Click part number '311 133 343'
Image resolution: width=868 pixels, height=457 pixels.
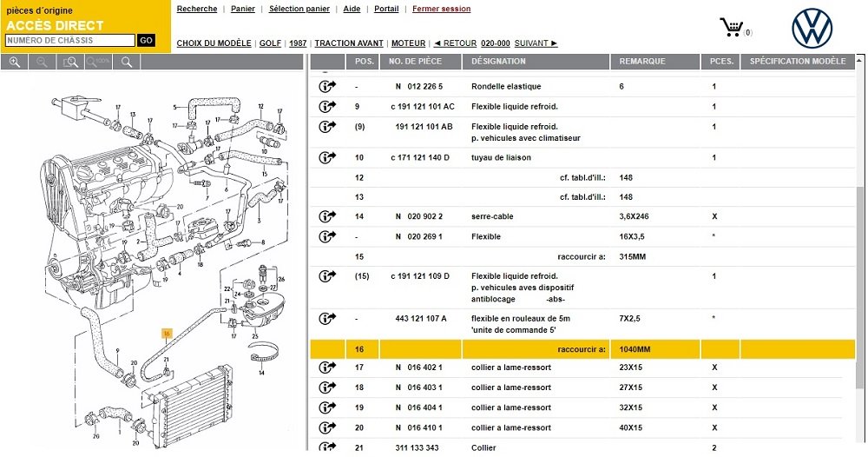point(417,447)
